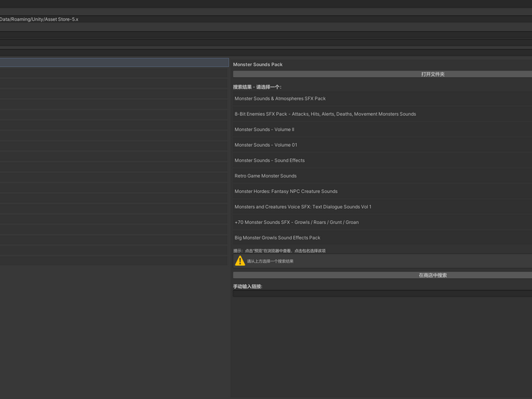
Task: Choose Monster Sounds - Volume II result
Action: point(264,130)
